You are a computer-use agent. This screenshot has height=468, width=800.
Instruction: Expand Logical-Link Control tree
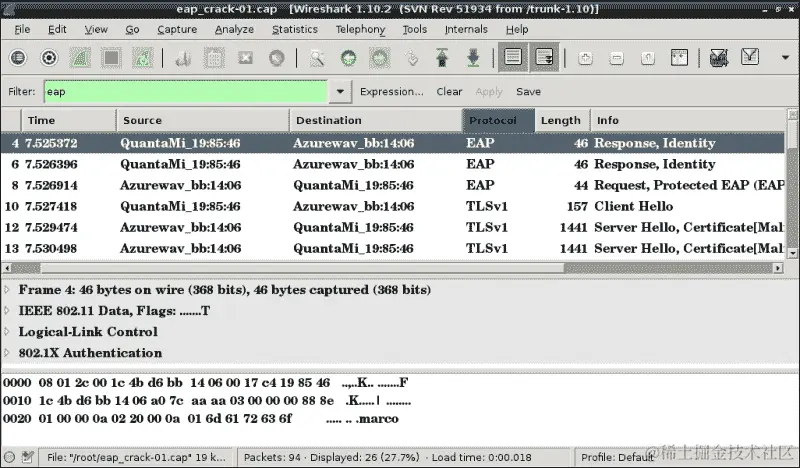coord(7,332)
